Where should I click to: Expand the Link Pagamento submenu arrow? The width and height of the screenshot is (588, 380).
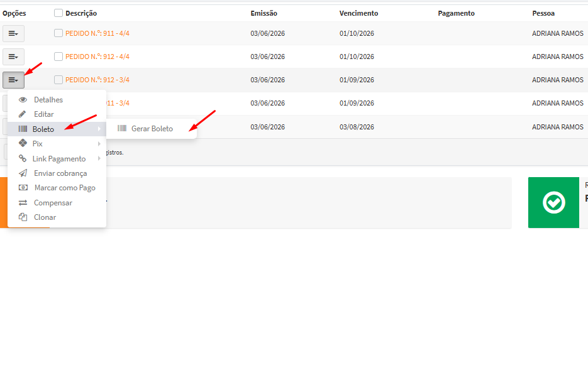tap(99, 158)
